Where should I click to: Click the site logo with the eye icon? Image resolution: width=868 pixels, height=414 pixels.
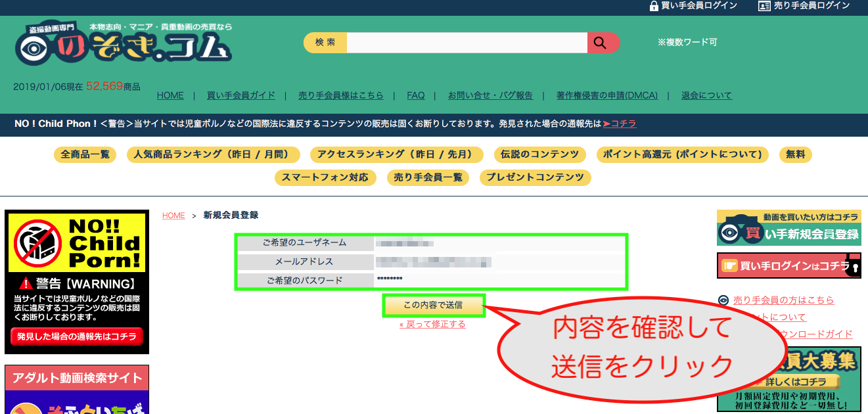123,45
